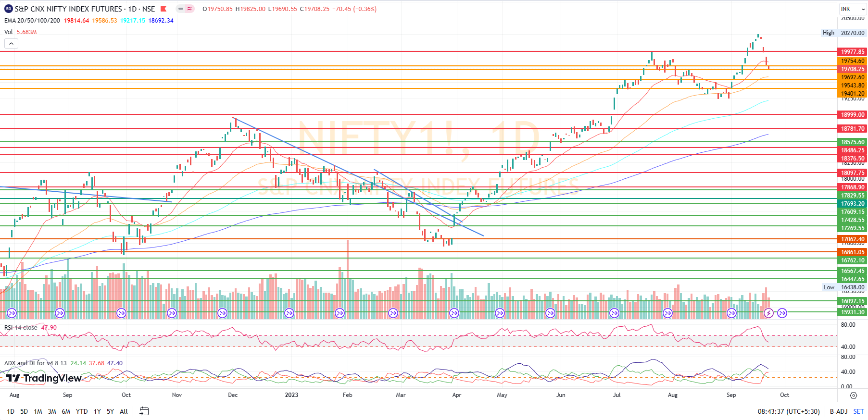
Task: Click the 17693.20 teal price label
Action: (x=853, y=204)
